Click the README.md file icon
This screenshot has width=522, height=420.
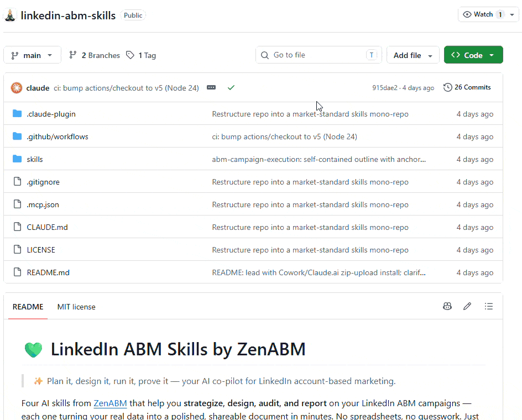point(17,272)
